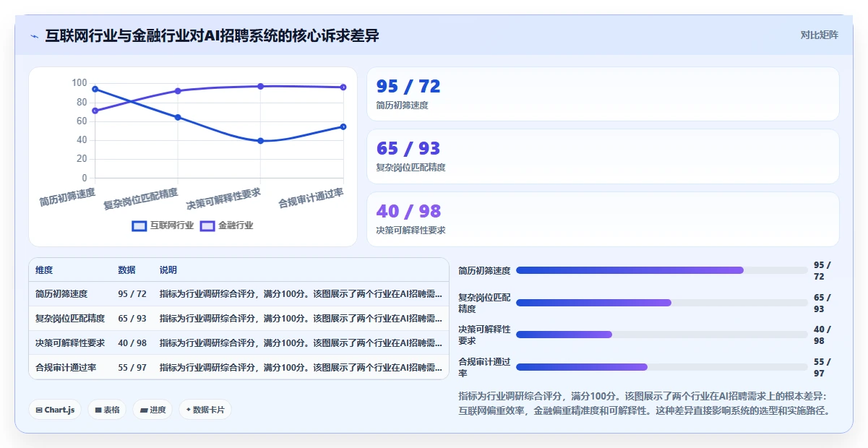Click the 说明 table column header
The image size is (868, 448).
168,270
